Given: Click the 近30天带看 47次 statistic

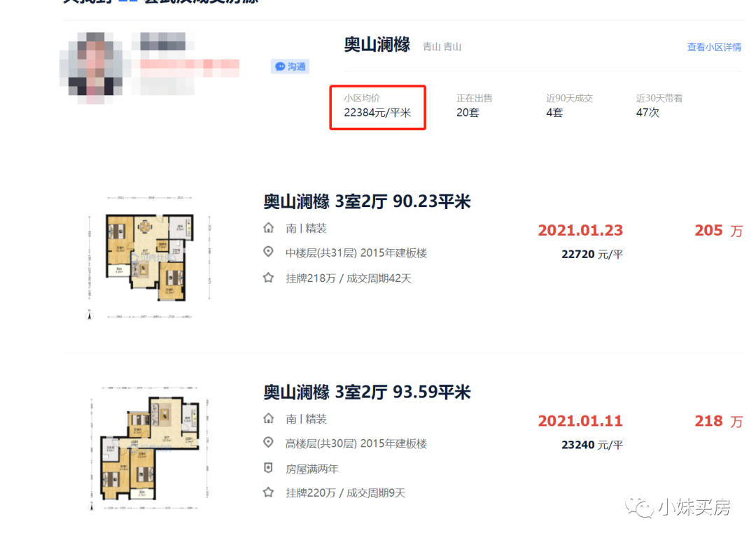Looking at the screenshot, I should (659, 106).
